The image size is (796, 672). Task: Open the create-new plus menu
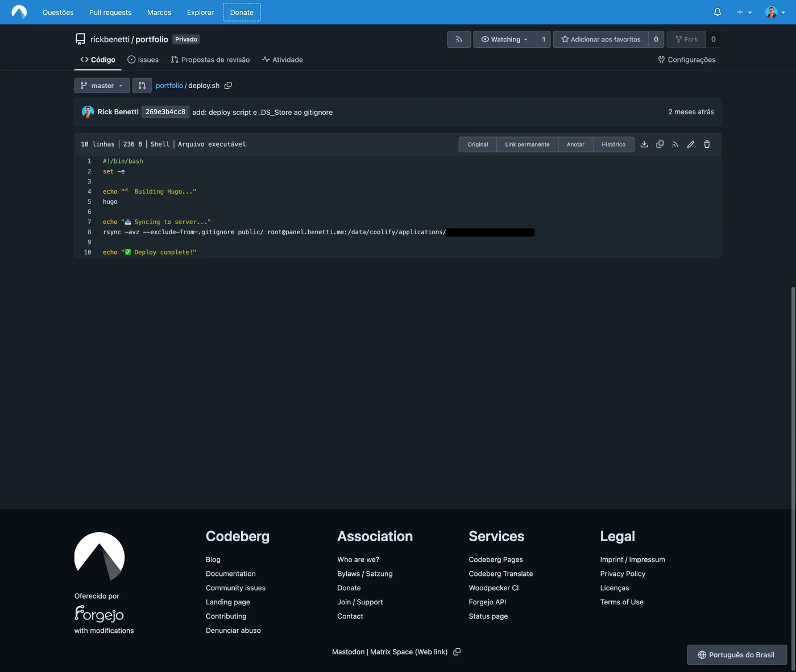pos(744,12)
